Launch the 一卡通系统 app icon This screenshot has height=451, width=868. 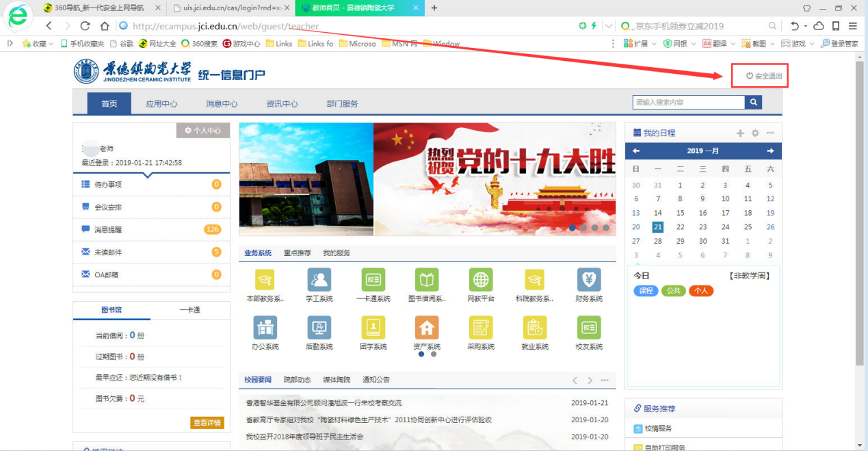(x=373, y=279)
